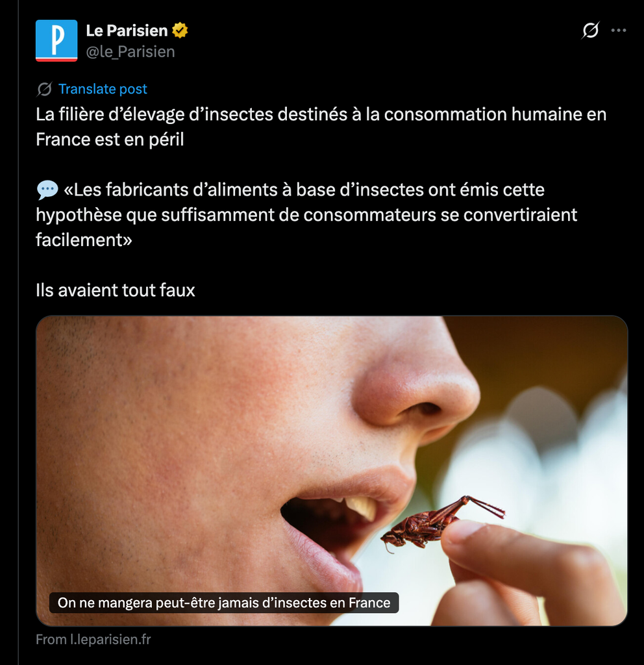The width and height of the screenshot is (644, 665).
Task: Click the Translate post link
Action: point(103,89)
